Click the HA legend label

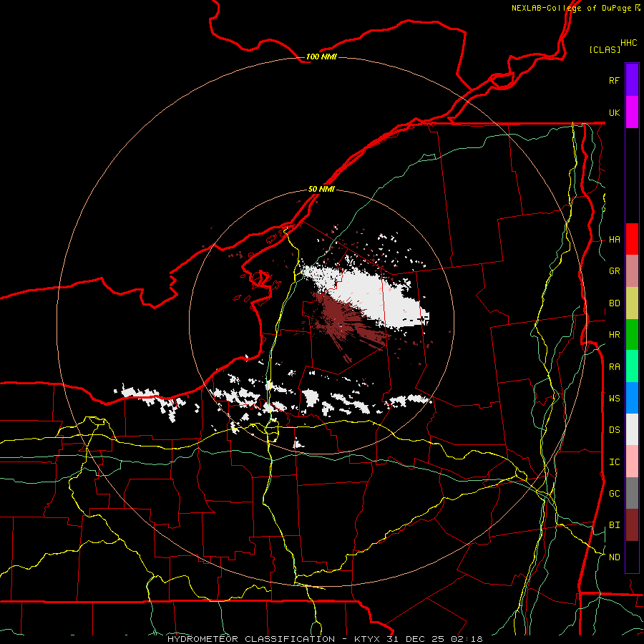(614, 239)
